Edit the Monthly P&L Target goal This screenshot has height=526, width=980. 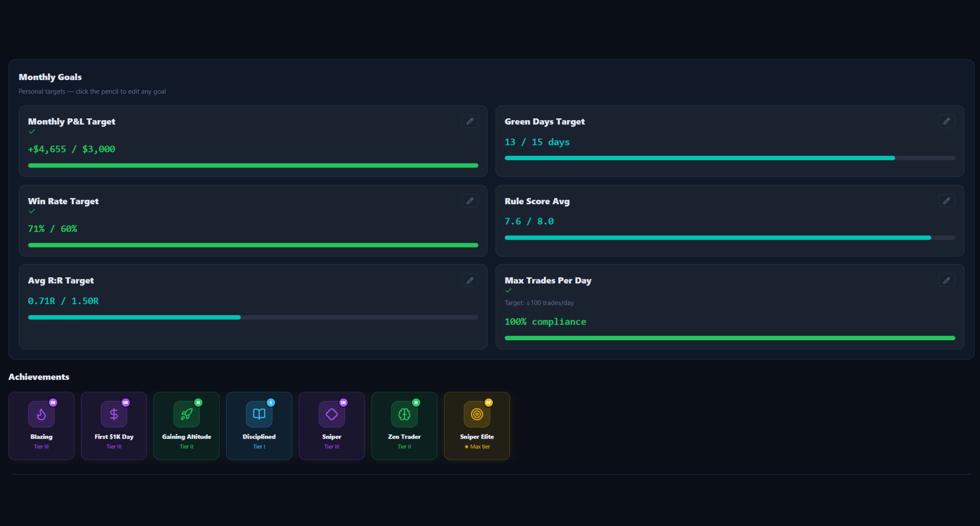pyautogui.click(x=470, y=121)
